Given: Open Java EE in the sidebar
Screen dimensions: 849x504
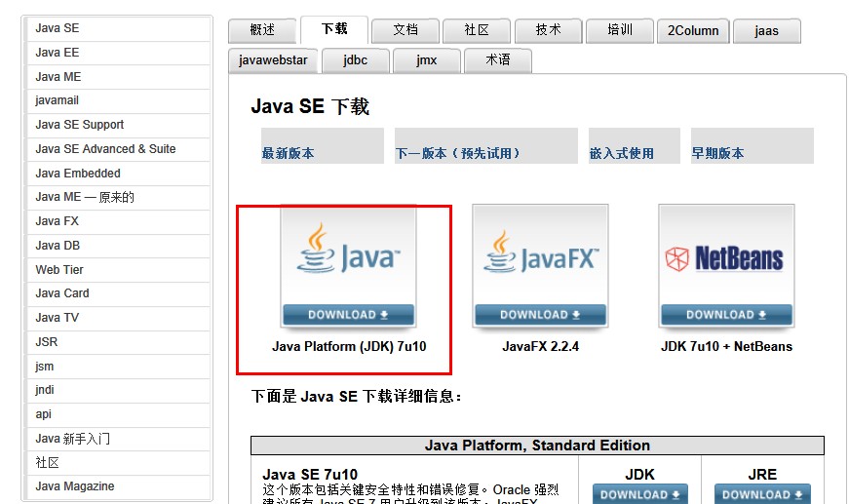Looking at the screenshot, I should coord(118,53).
